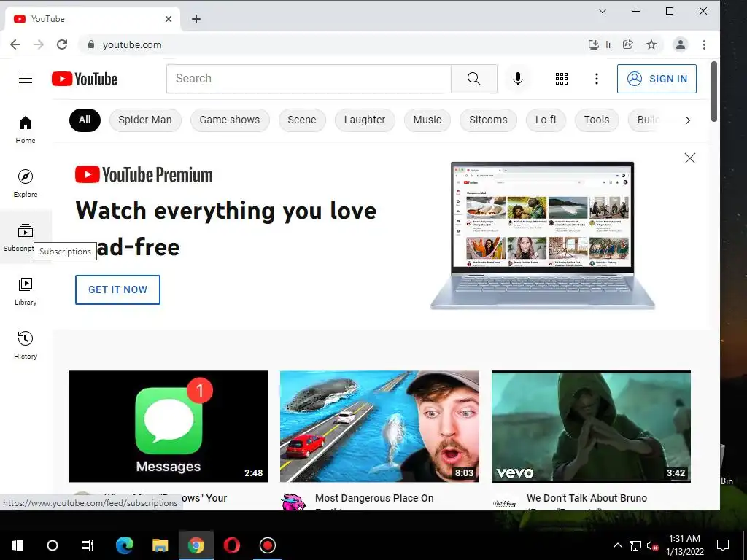Open the red record app on taskbar
This screenshot has height=560, width=747.
pyautogui.click(x=267, y=545)
